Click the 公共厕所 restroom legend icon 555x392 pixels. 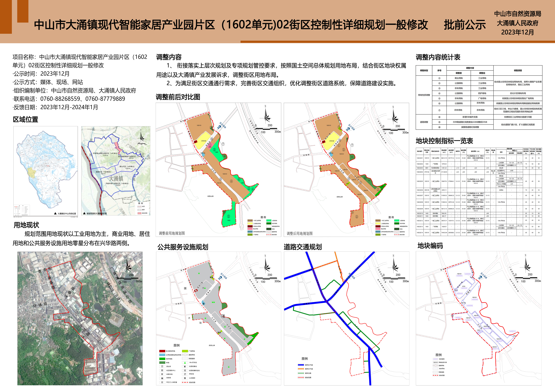point(185,378)
